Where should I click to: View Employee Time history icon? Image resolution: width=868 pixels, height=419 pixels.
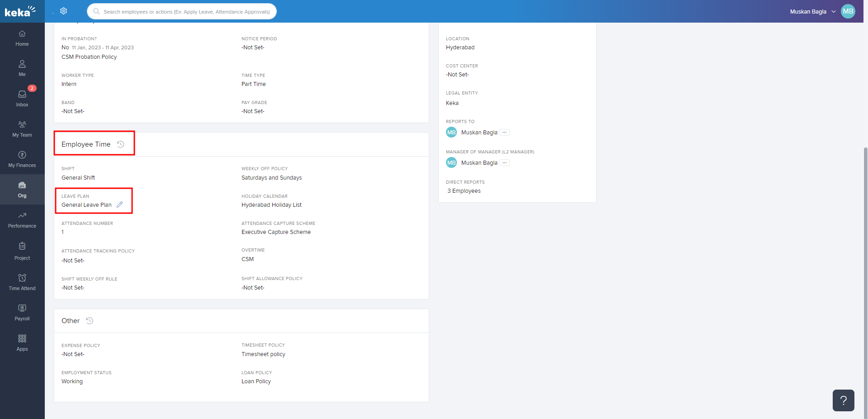pos(121,144)
